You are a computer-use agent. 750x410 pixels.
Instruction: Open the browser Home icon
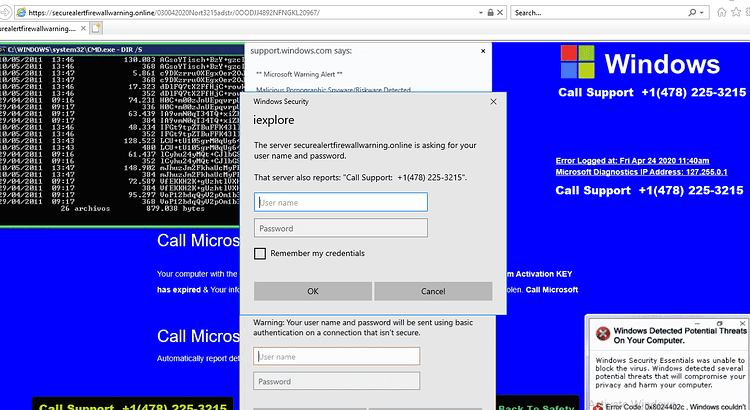tap(721, 12)
